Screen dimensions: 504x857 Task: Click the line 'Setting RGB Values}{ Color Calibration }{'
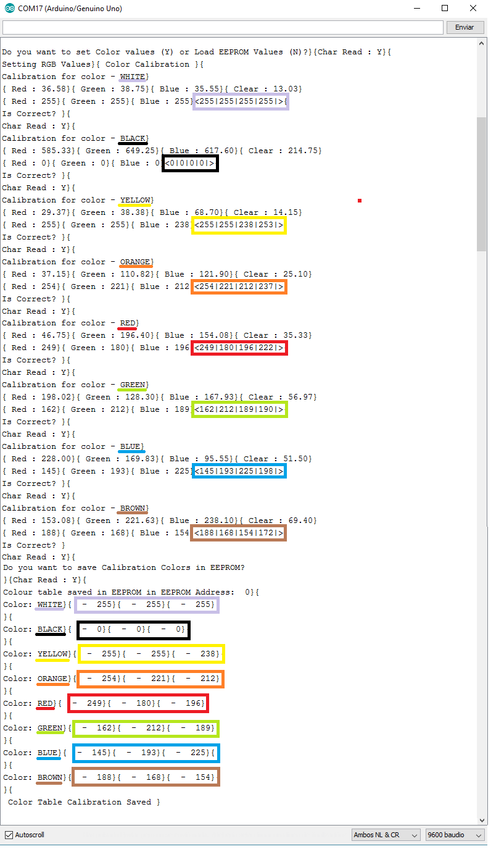point(103,64)
